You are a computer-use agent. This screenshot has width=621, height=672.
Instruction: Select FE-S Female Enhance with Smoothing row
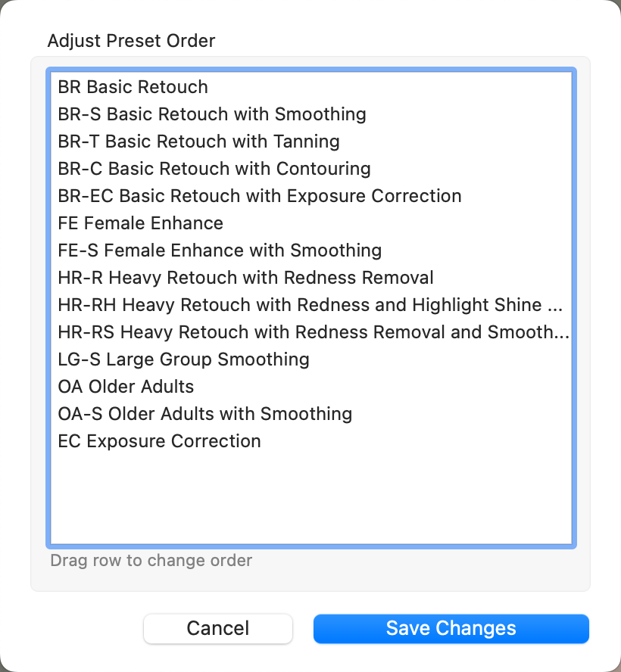click(x=220, y=250)
